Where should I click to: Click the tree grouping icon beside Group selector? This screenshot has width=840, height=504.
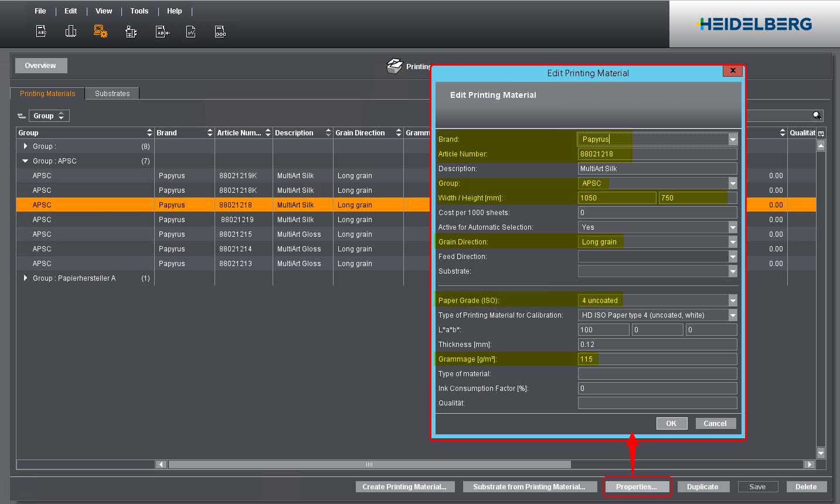[22, 116]
